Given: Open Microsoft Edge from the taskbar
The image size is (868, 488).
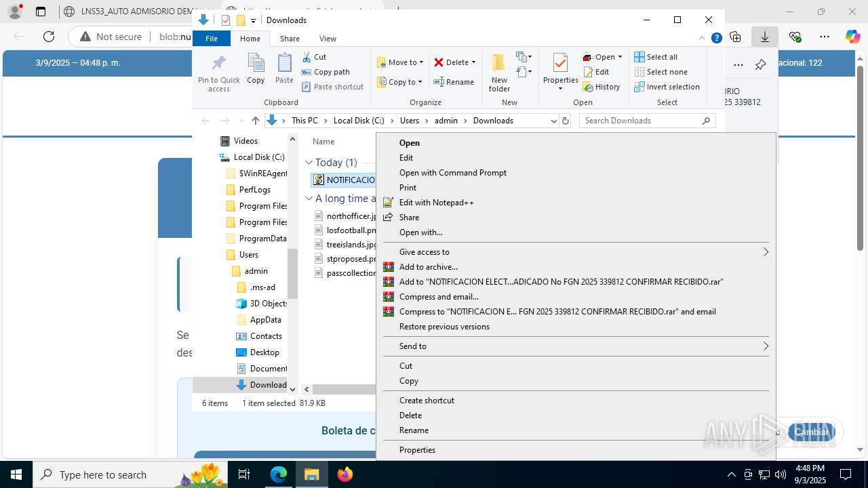Looking at the screenshot, I should tap(279, 474).
